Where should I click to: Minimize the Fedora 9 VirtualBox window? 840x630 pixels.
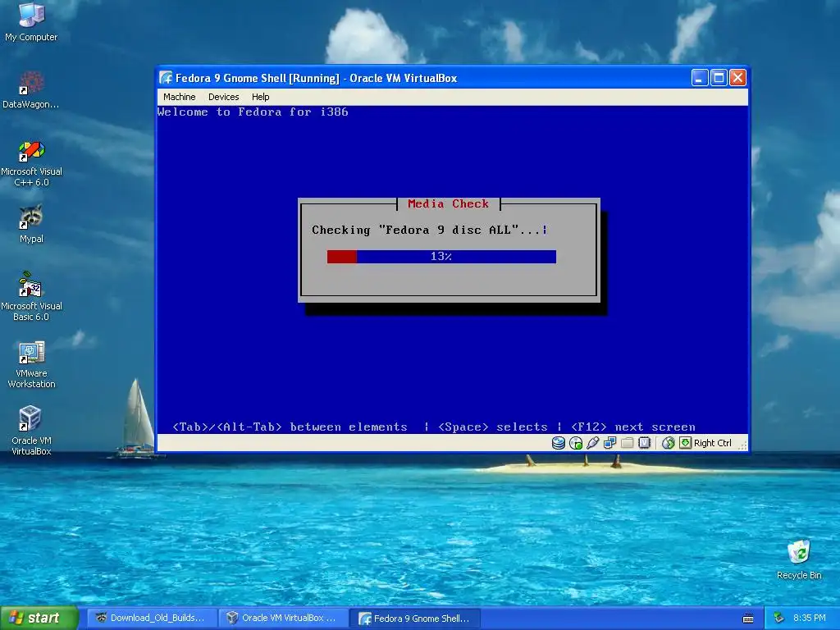point(699,78)
